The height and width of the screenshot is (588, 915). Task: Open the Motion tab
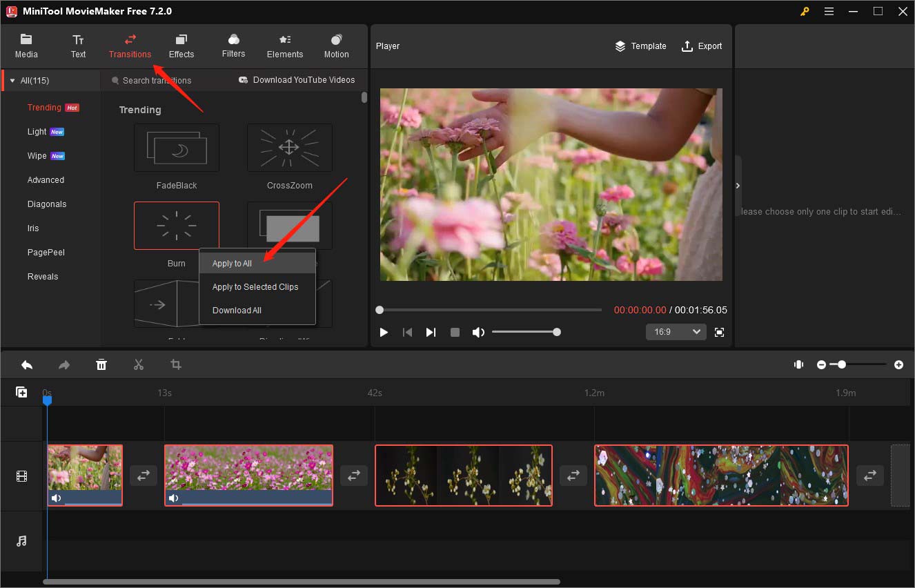[336, 46]
